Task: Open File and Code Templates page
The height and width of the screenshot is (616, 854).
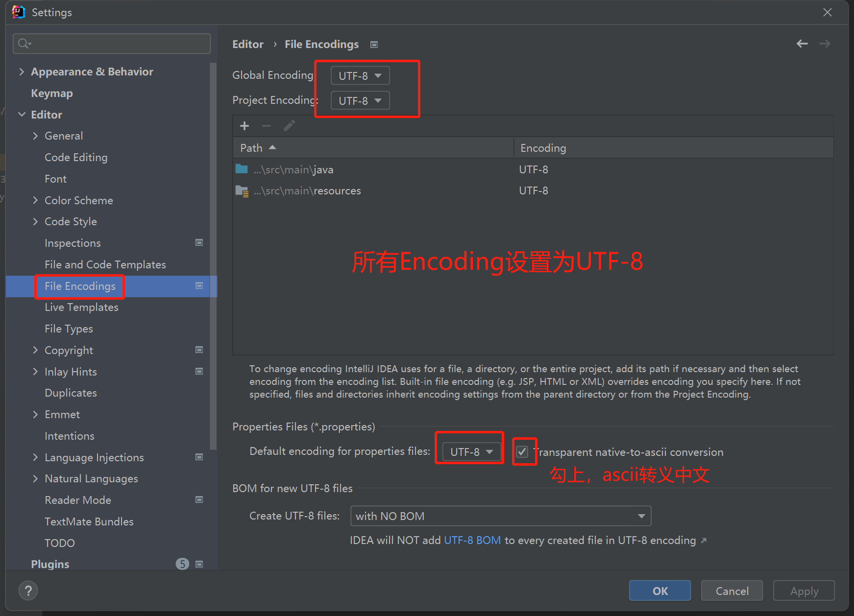Action: click(105, 264)
